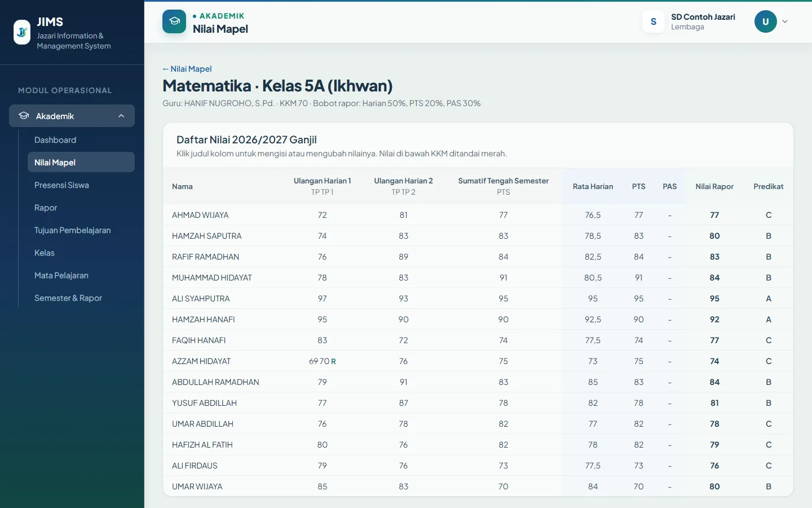Click MUHAMMAD HIDAYAT row name
Viewport: 812px width, 508px height.
click(x=212, y=278)
